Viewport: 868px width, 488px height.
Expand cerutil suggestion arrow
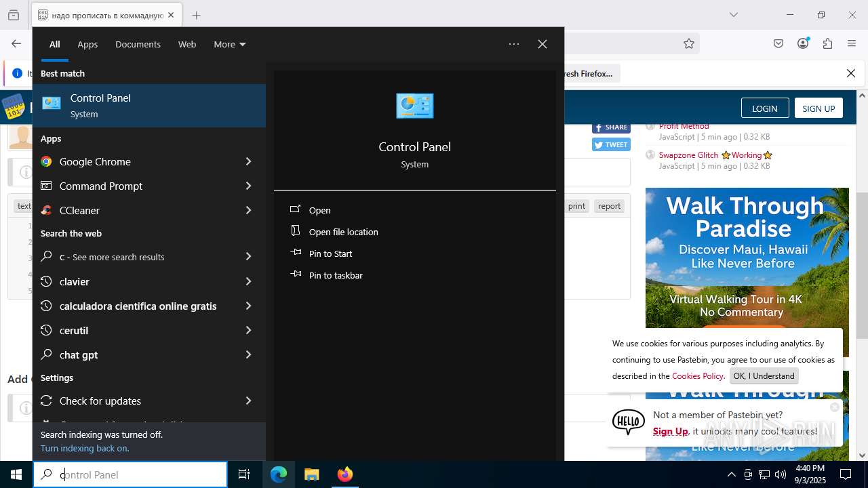(248, 330)
